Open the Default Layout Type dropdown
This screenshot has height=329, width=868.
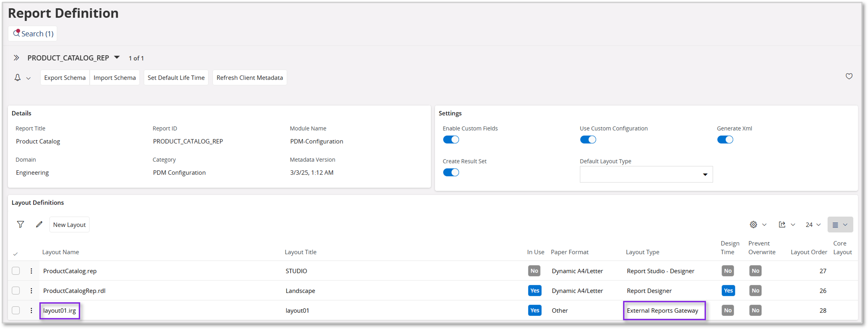(705, 174)
